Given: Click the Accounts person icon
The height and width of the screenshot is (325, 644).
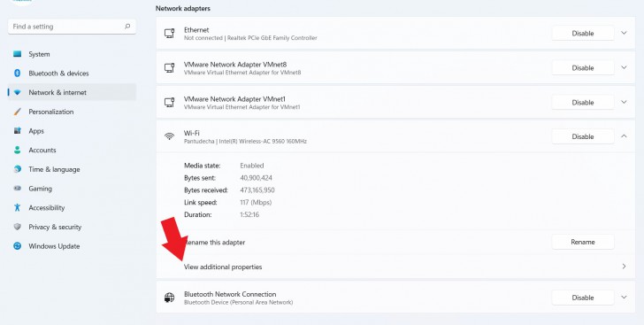Looking at the screenshot, I should tap(18, 151).
